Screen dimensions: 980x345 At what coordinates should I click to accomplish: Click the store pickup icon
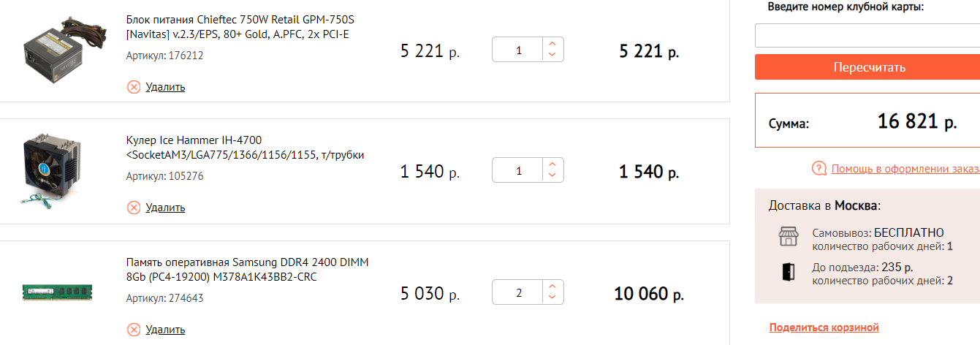(788, 237)
